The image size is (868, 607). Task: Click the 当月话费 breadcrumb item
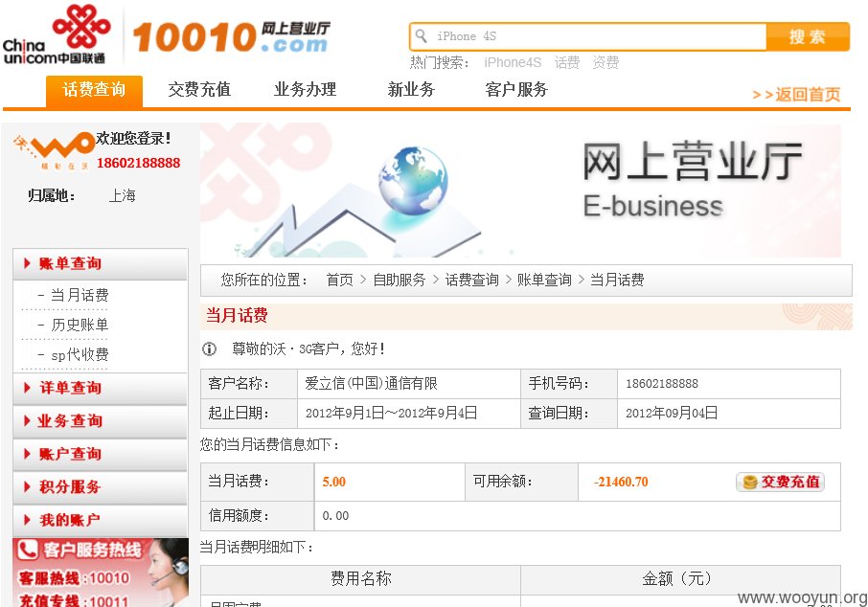point(617,280)
